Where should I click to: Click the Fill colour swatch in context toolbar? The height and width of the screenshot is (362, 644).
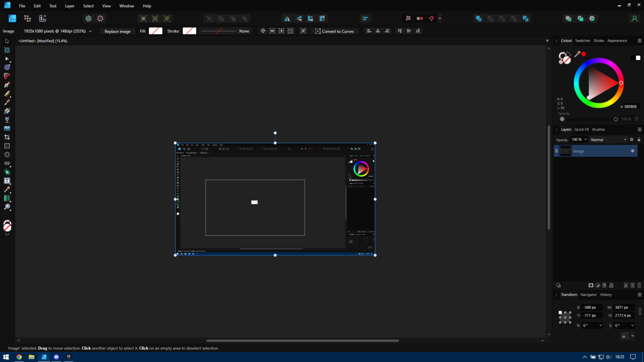coord(155,31)
